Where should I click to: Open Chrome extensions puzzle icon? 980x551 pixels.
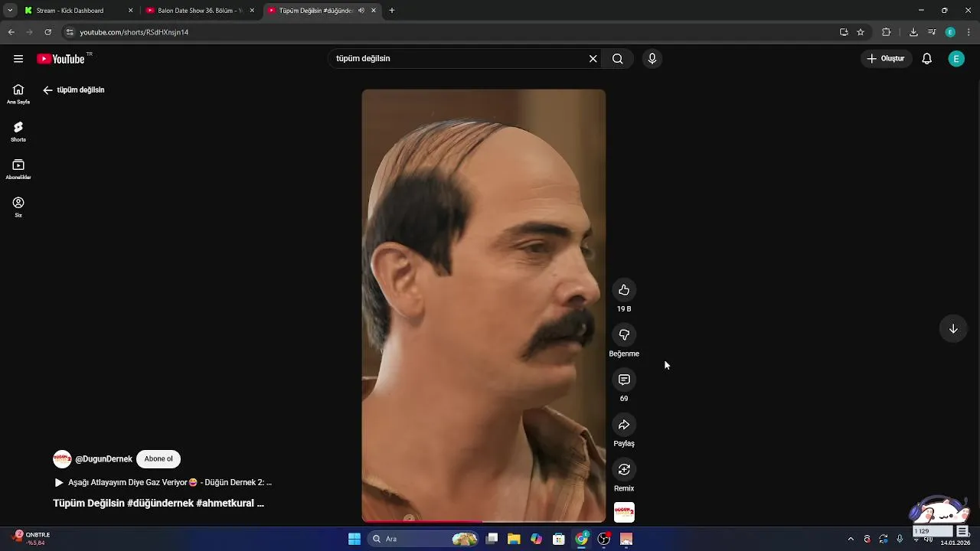pyautogui.click(x=887, y=32)
